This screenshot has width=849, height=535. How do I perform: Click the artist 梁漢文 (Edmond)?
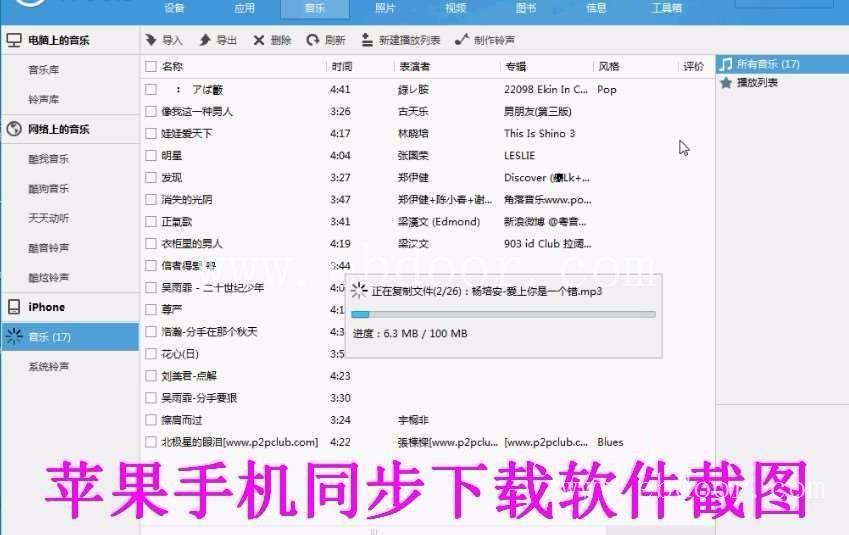tap(439, 221)
